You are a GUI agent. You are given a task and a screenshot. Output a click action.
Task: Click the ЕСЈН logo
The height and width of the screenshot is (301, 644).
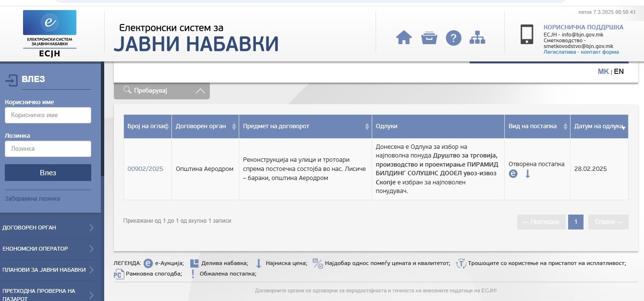(x=49, y=34)
